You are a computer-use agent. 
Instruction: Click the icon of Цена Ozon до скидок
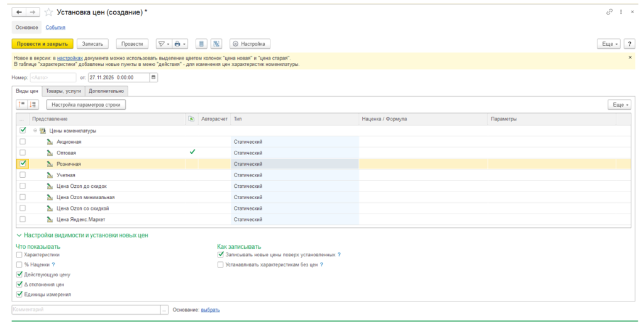[x=50, y=186]
